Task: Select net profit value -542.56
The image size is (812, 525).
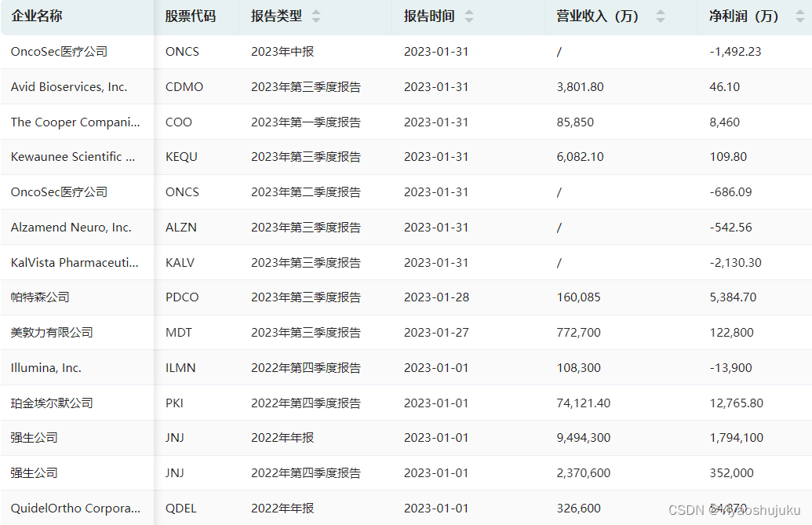Action: click(x=730, y=228)
